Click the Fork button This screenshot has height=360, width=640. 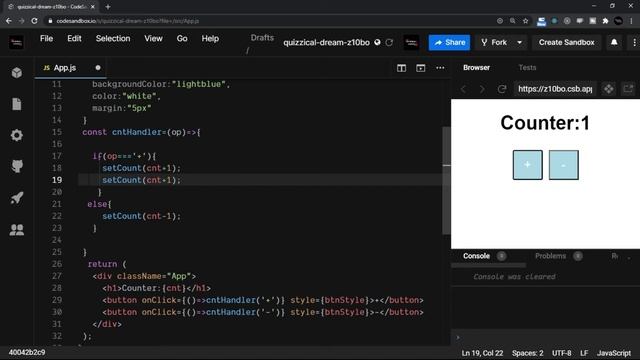(x=494, y=42)
